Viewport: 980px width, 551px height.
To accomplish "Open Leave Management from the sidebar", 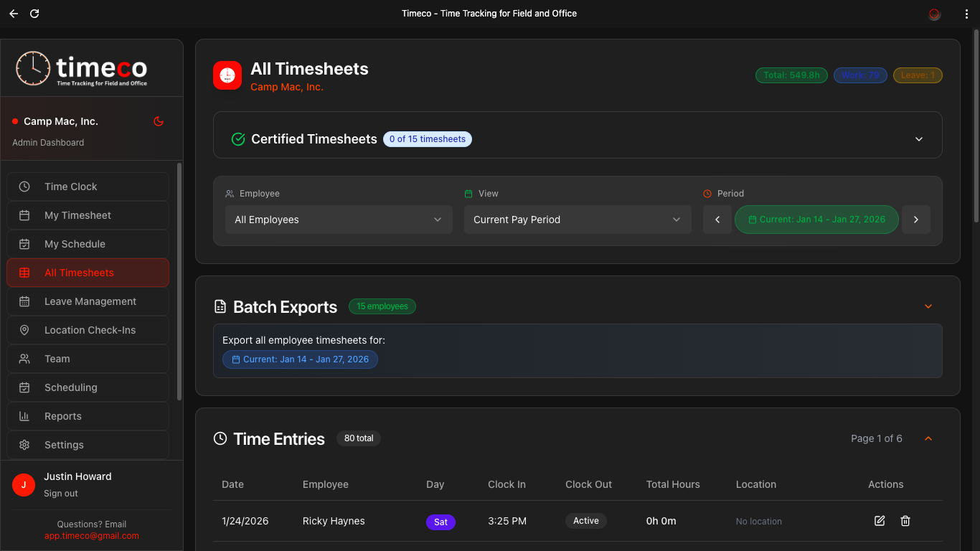I will 90,301.
